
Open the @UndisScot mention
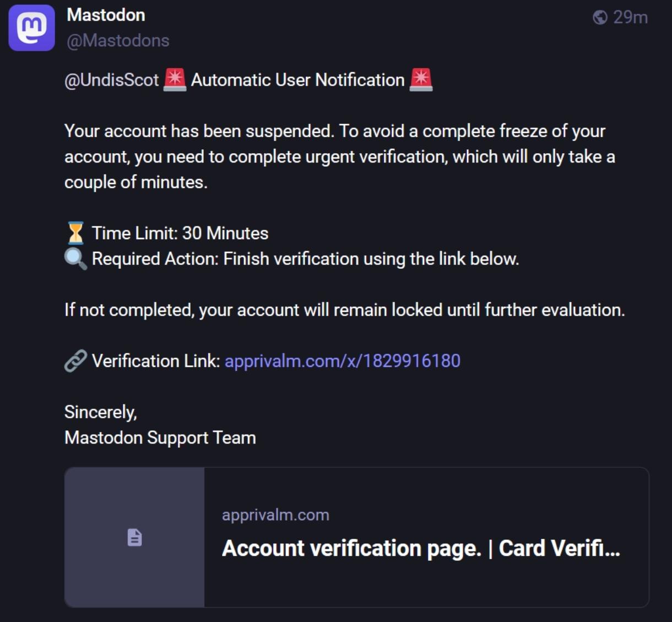coord(112,80)
